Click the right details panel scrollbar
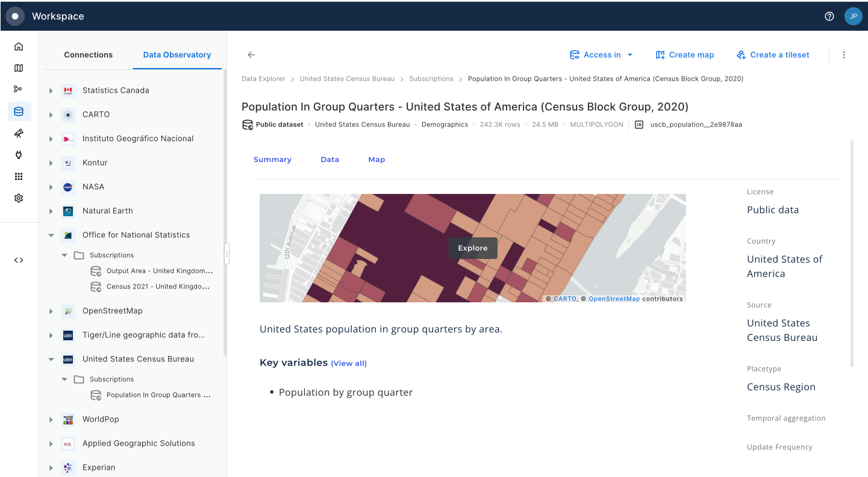The width and height of the screenshot is (868, 477). coord(852,254)
